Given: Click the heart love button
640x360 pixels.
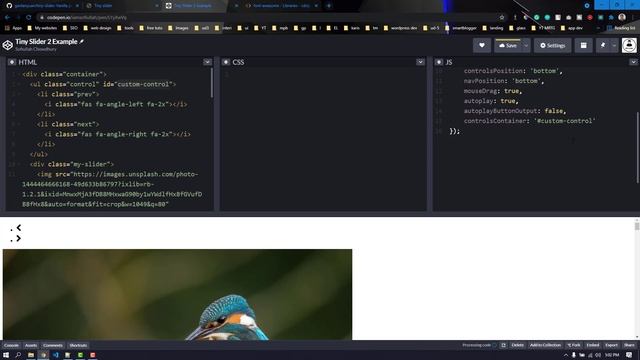Looking at the screenshot, I should [x=482, y=45].
